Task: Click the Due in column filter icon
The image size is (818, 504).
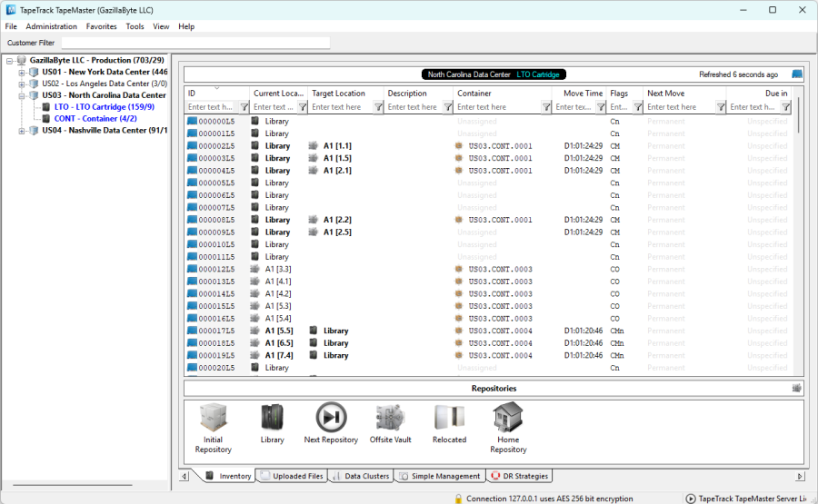Action: [x=785, y=107]
